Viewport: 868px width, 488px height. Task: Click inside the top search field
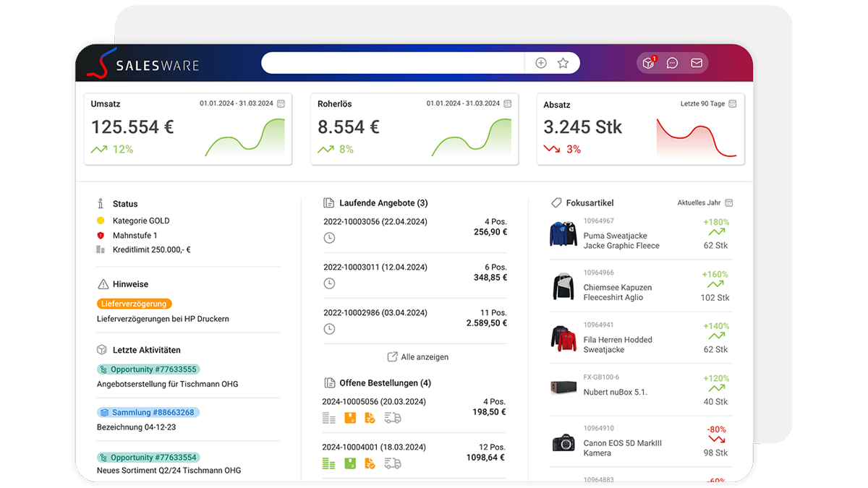pos(393,63)
